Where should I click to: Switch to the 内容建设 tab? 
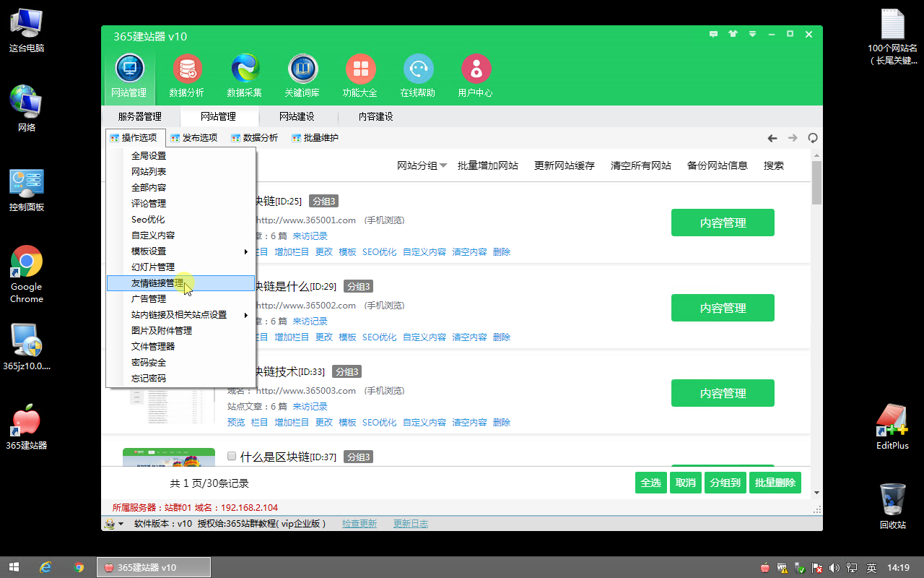click(x=376, y=116)
